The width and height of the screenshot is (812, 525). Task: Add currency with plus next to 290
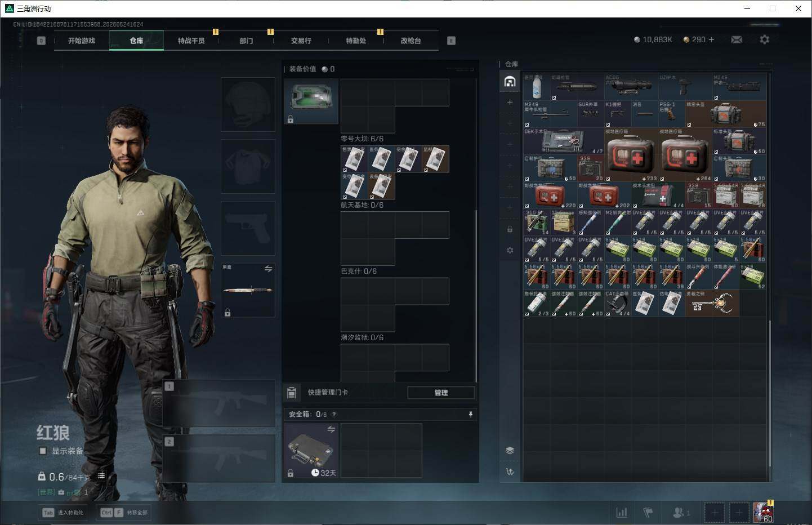pos(711,39)
